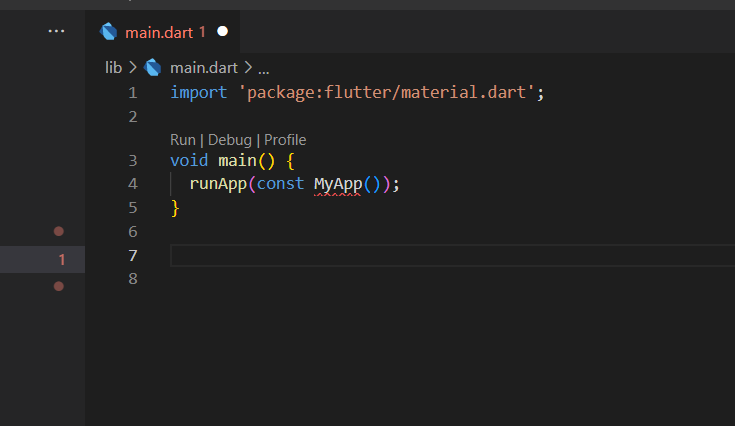Click the red dot indicator beside line 6

point(59,231)
